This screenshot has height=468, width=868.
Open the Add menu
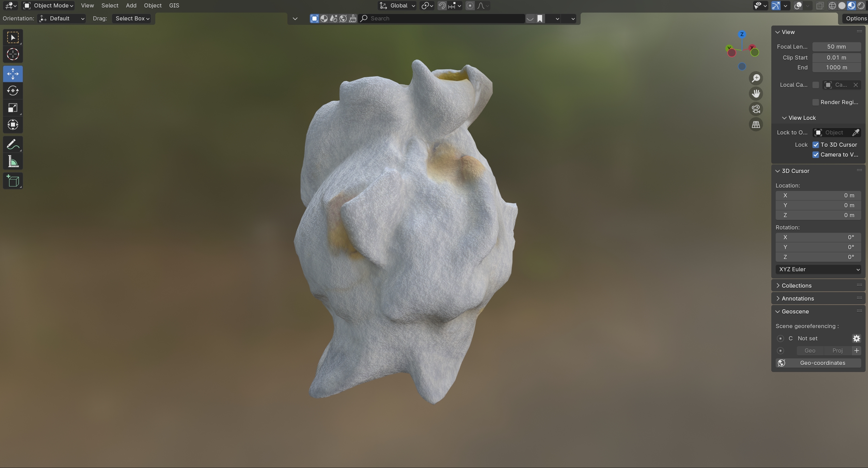pos(131,5)
